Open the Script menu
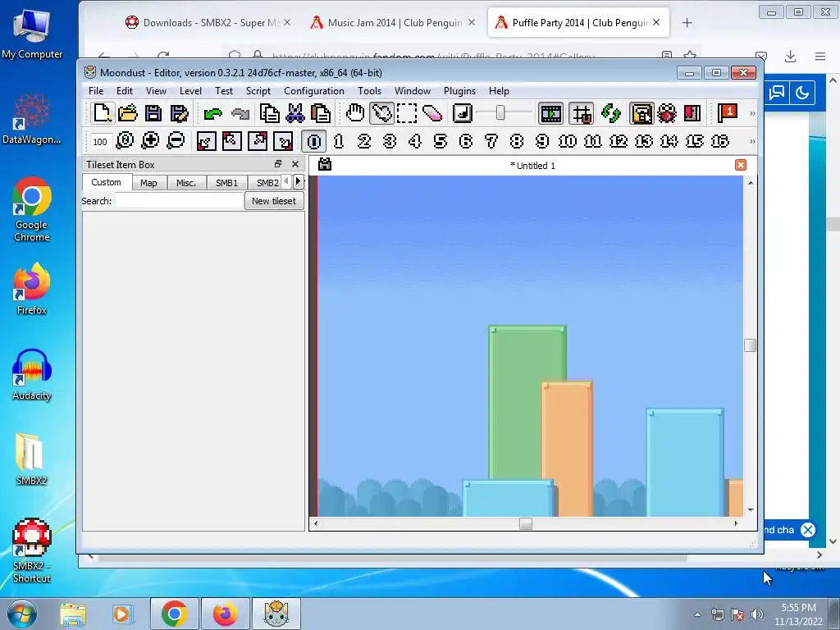The height and width of the screenshot is (630, 840). pos(258,91)
